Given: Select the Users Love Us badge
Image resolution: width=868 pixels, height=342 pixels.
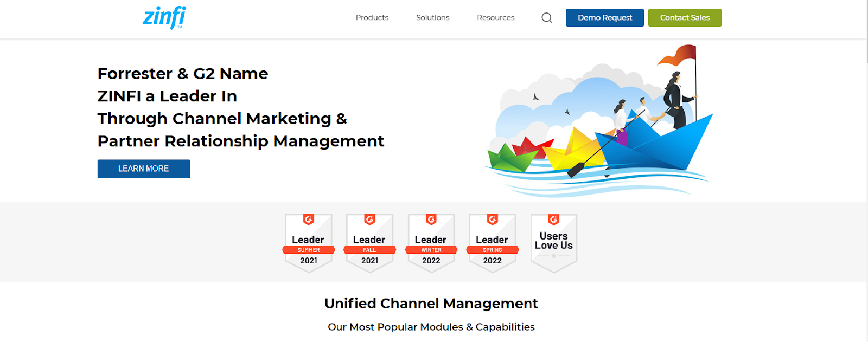Looking at the screenshot, I should tap(554, 243).
